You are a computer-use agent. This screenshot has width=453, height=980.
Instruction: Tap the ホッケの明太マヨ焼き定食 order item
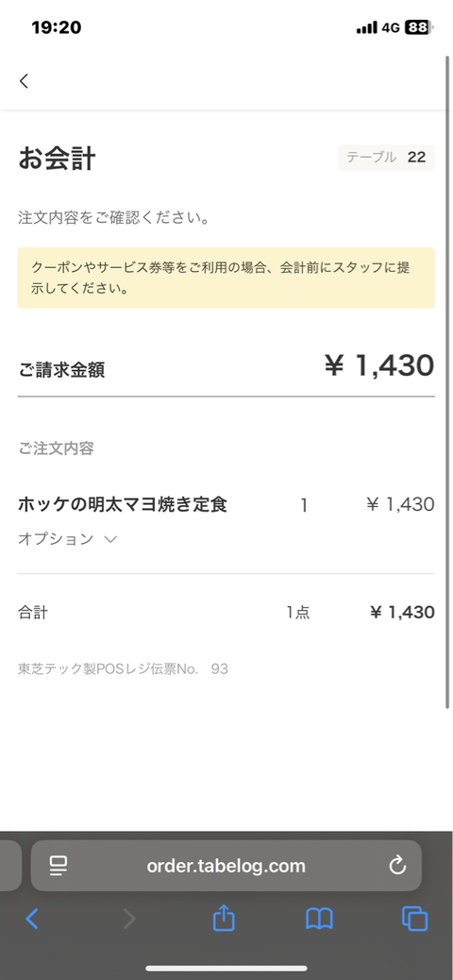pos(123,504)
